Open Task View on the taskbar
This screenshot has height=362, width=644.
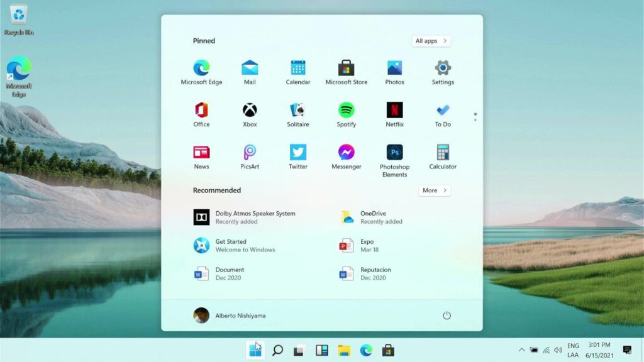299,350
